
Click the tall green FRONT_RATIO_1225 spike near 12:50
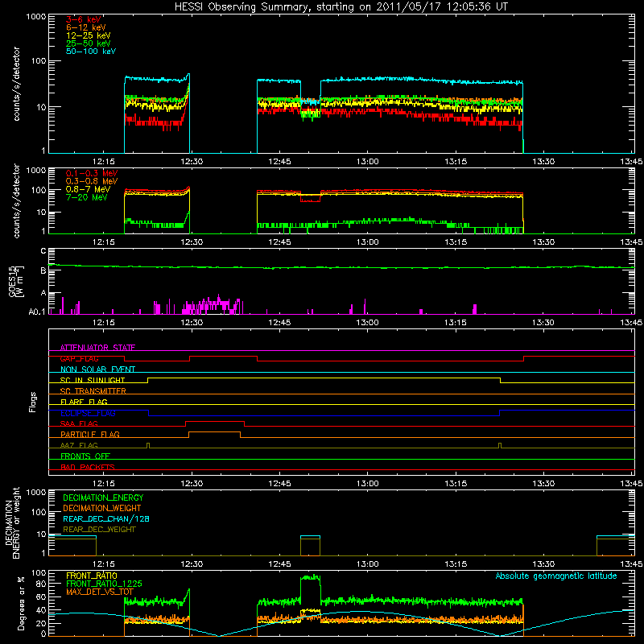310,577
